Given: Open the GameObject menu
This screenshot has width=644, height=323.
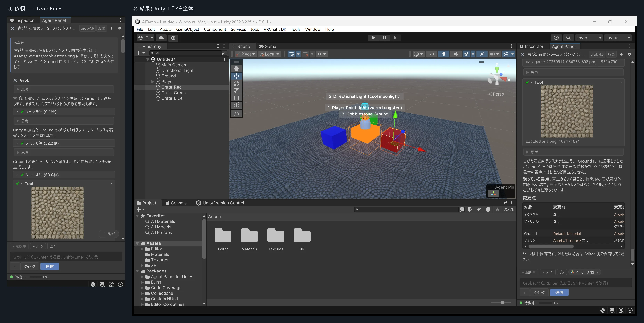Looking at the screenshot, I should point(188,29).
